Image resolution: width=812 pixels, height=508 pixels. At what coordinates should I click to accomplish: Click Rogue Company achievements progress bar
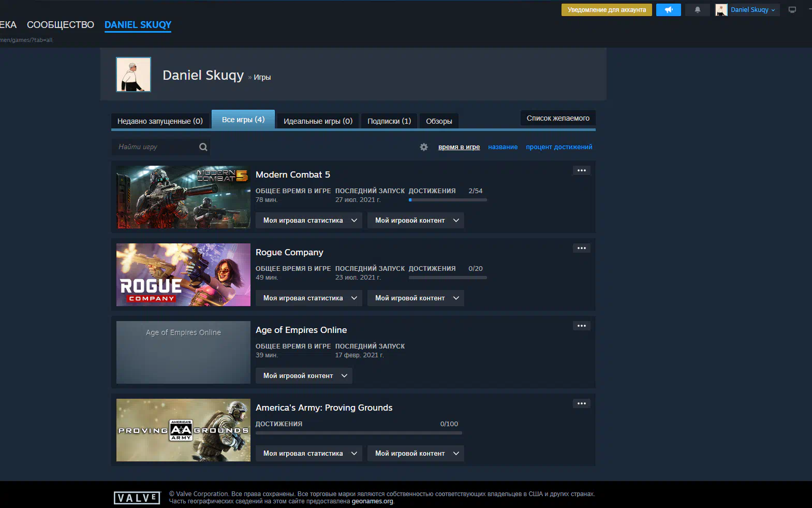[448, 278]
